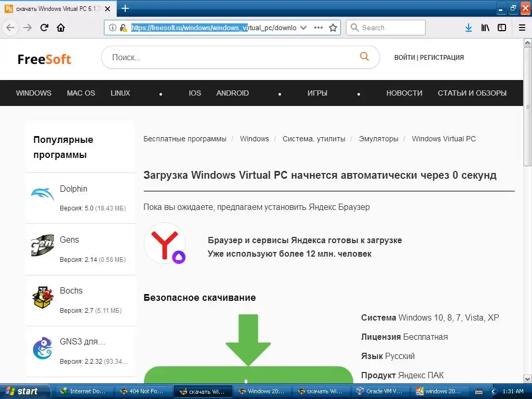532x399 pixels.
Task: Click scrollbar down arrow
Action: [527, 379]
